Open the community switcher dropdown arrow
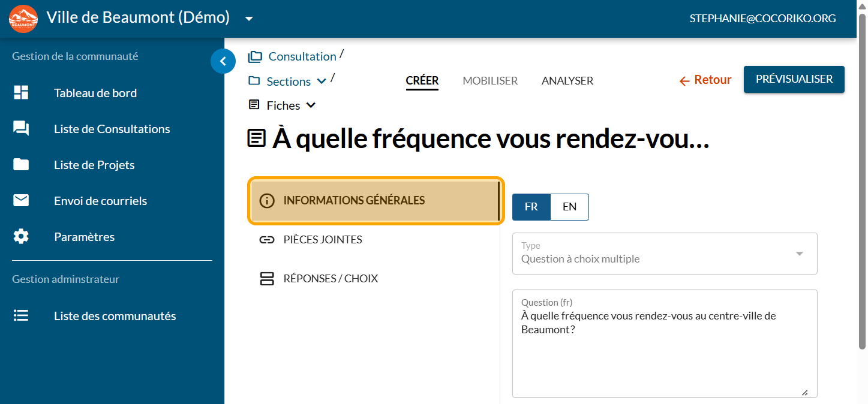Screen dimensions: 868x404 (249, 19)
